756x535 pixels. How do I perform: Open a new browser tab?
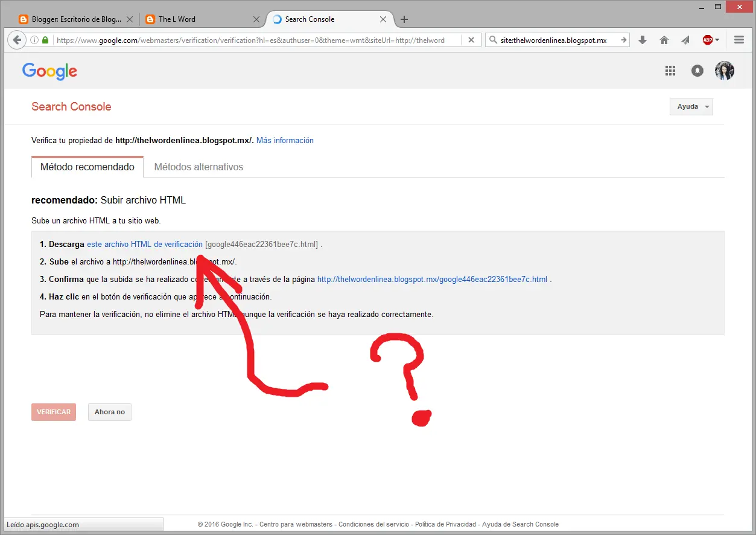[404, 19]
